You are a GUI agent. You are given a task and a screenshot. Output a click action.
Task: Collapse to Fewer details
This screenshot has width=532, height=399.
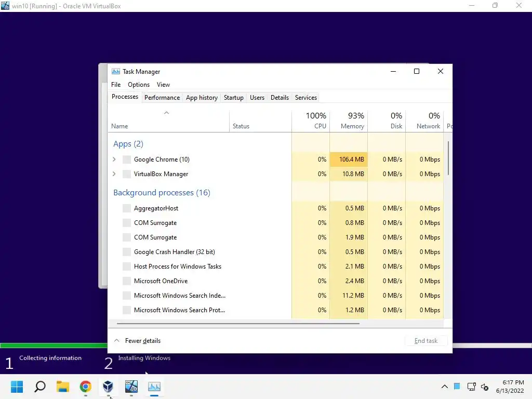[x=137, y=341]
